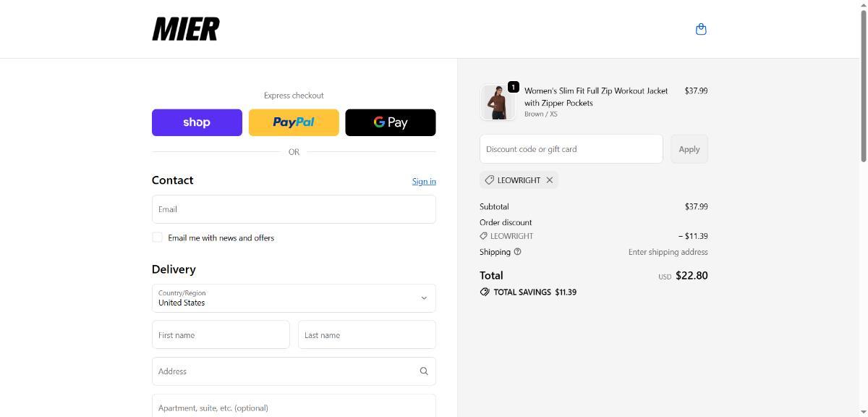Click the jacket product thumbnail
The image size is (868, 417).
[498, 102]
